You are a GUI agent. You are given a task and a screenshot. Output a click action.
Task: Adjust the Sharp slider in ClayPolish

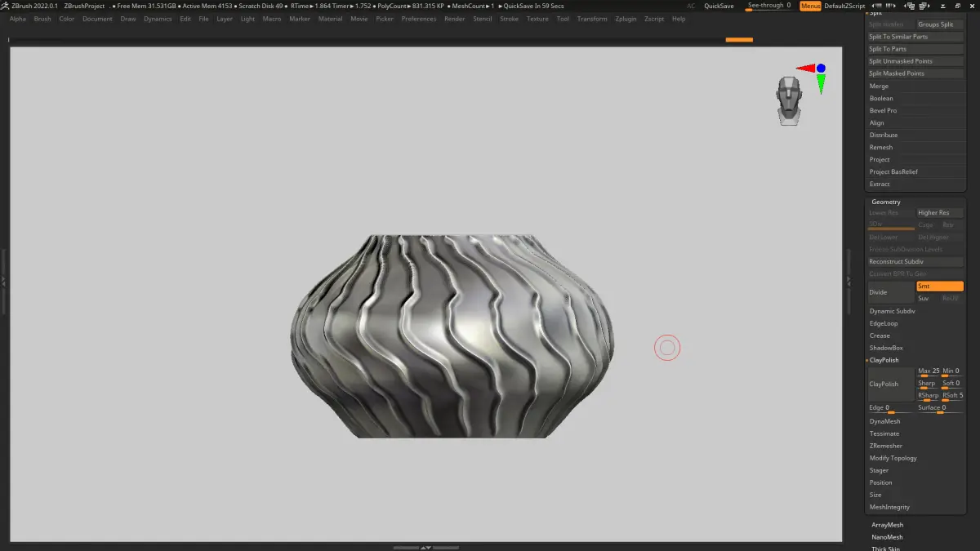point(929,384)
